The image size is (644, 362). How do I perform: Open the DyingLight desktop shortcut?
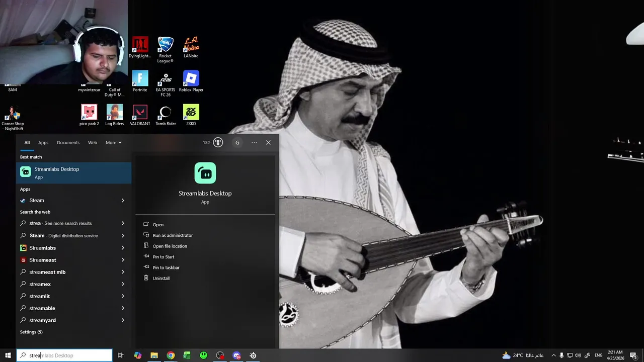[x=140, y=47]
